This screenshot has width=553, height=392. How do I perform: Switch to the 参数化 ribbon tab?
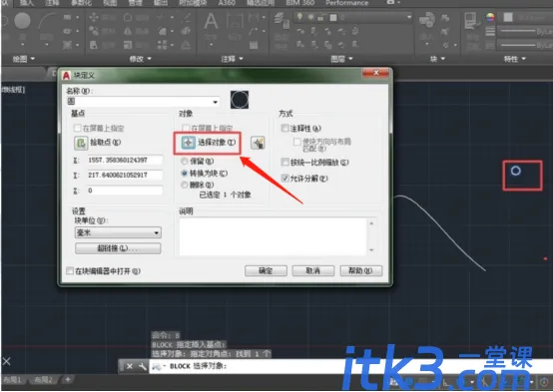(x=81, y=3)
